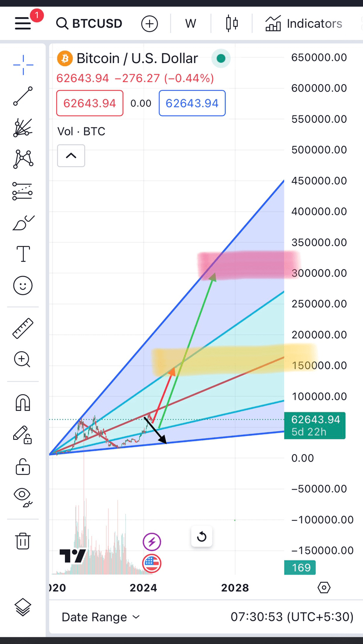This screenshot has width=363, height=644.
Task: Click the price change −276.27 (−0.44%) text
Action: pos(164,78)
